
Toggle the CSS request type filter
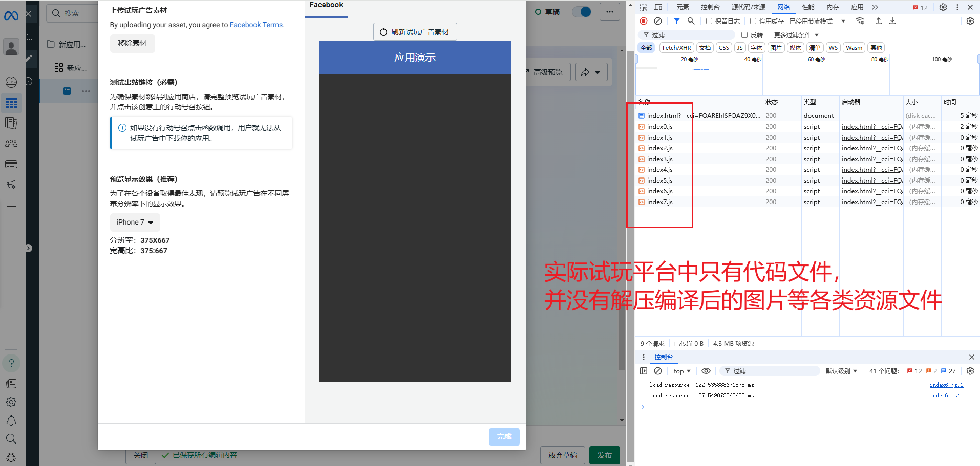(x=724, y=48)
